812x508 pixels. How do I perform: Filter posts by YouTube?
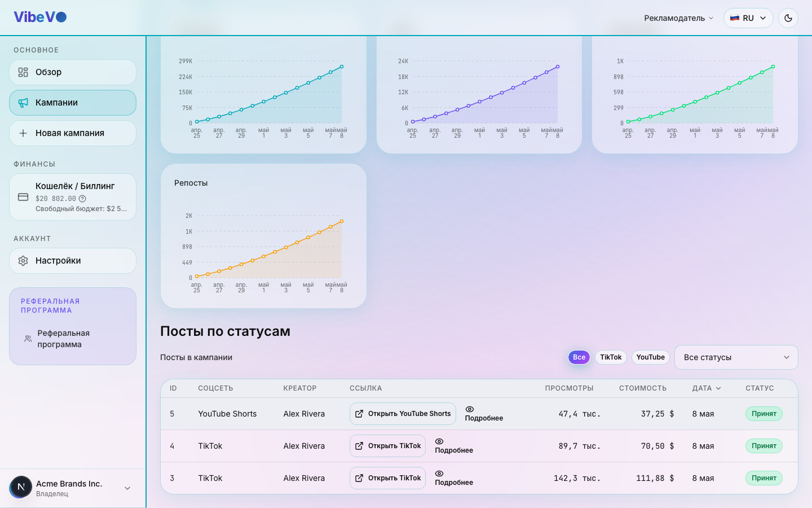click(650, 357)
